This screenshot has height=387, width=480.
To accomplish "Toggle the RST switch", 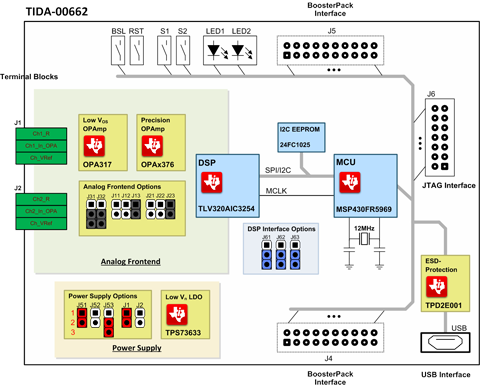I will [137, 50].
